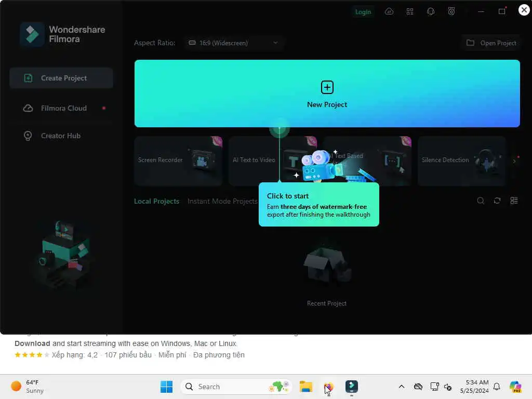Open the weather widget showing 64°F Sunny
532x399 pixels.
pyautogui.click(x=27, y=387)
